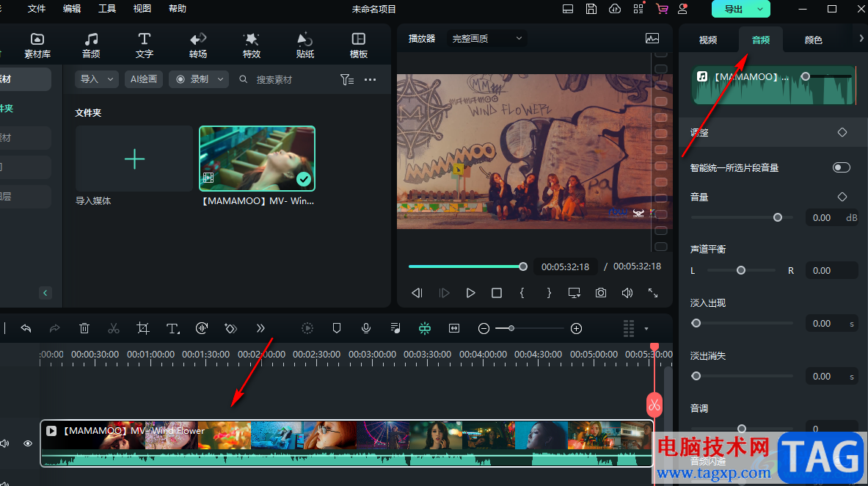The height and width of the screenshot is (486, 868).
Task: Click the 淡入出现 fade-in slider handle
Action: click(x=696, y=323)
